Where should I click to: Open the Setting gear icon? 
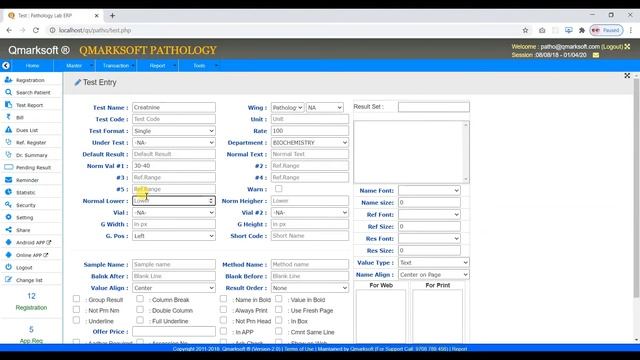[x=8, y=217]
